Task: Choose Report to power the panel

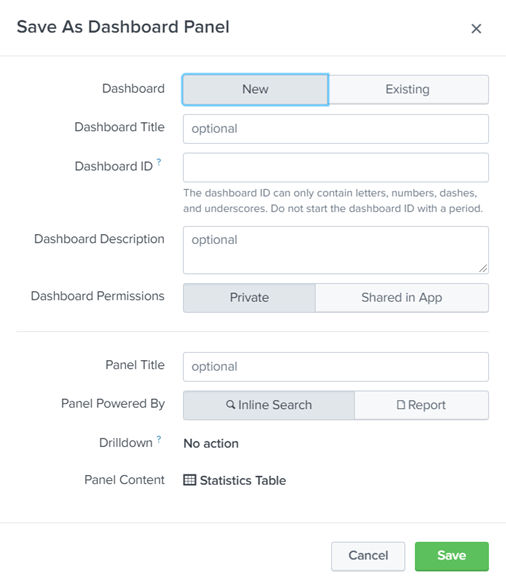Action: tap(421, 405)
